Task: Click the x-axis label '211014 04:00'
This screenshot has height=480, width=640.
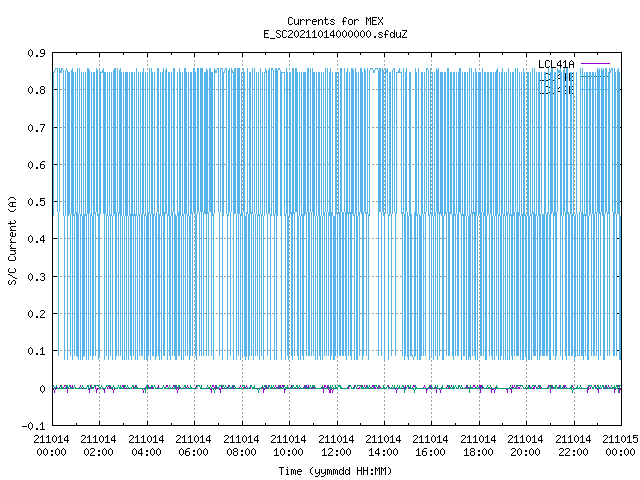Action: (x=146, y=446)
